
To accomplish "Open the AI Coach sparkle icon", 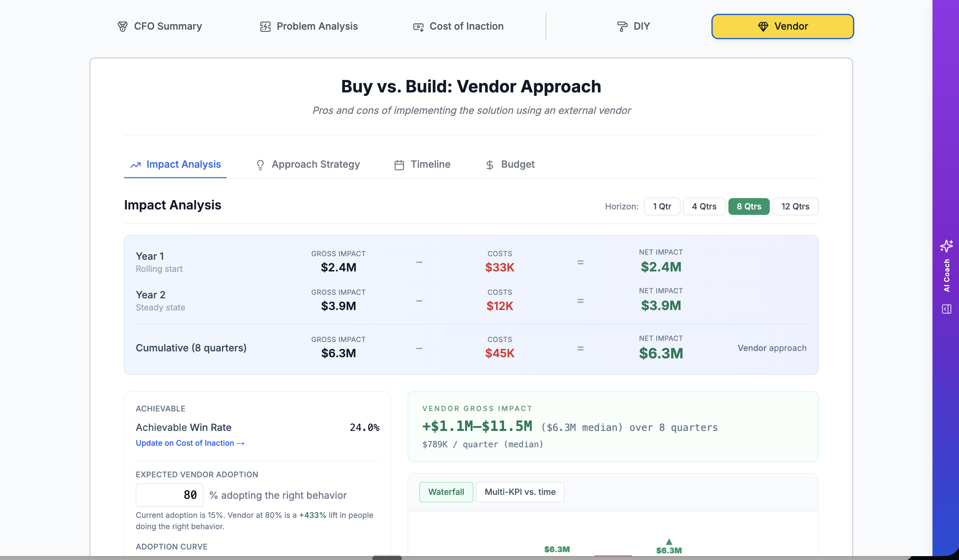I will 947,246.
